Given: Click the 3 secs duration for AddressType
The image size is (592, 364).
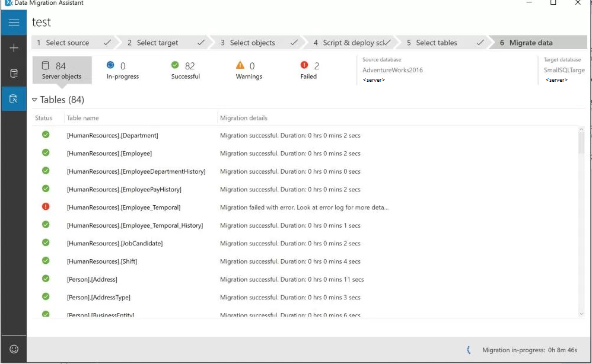Looking at the screenshot, I should click(352, 298).
